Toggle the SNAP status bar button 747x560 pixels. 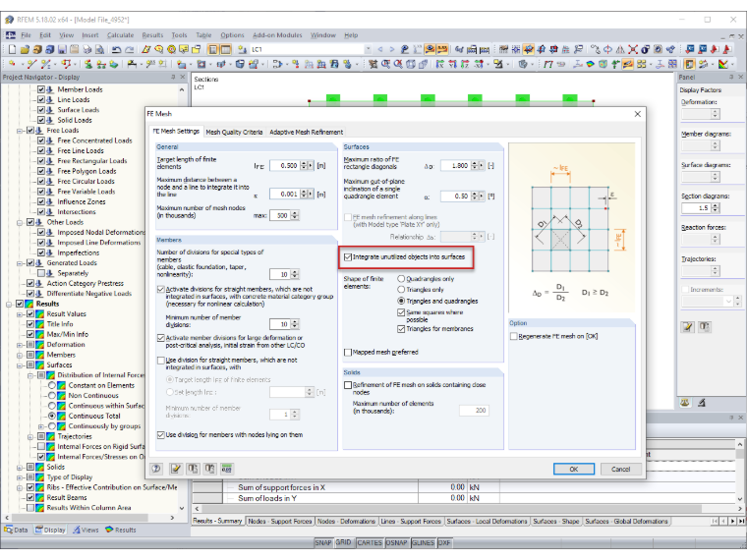[323, 543]
